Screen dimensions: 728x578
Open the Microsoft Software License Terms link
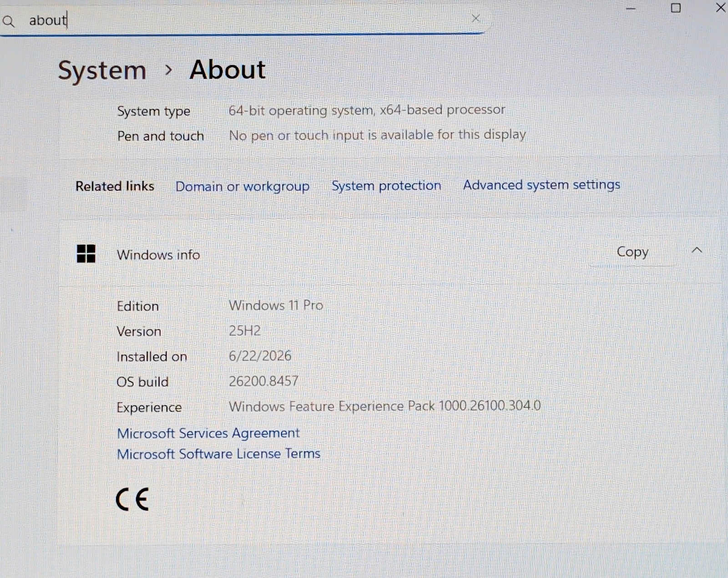pyautogui.click(x=219, y=454)
